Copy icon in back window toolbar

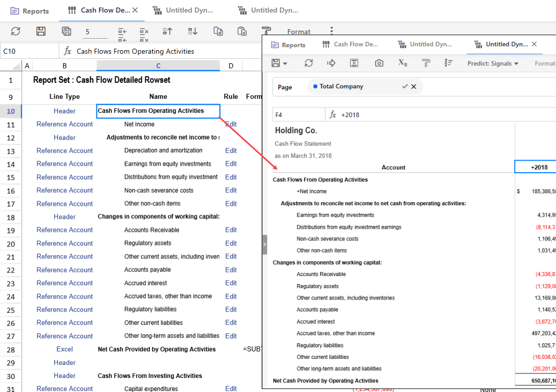218,31
